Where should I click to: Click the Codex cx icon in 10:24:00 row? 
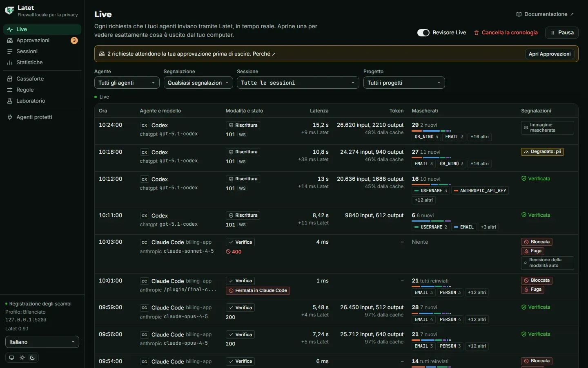(144, 126)
